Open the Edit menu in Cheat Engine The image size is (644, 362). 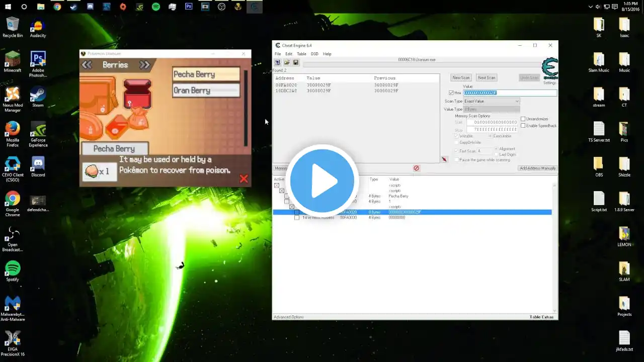coord(289,54)
